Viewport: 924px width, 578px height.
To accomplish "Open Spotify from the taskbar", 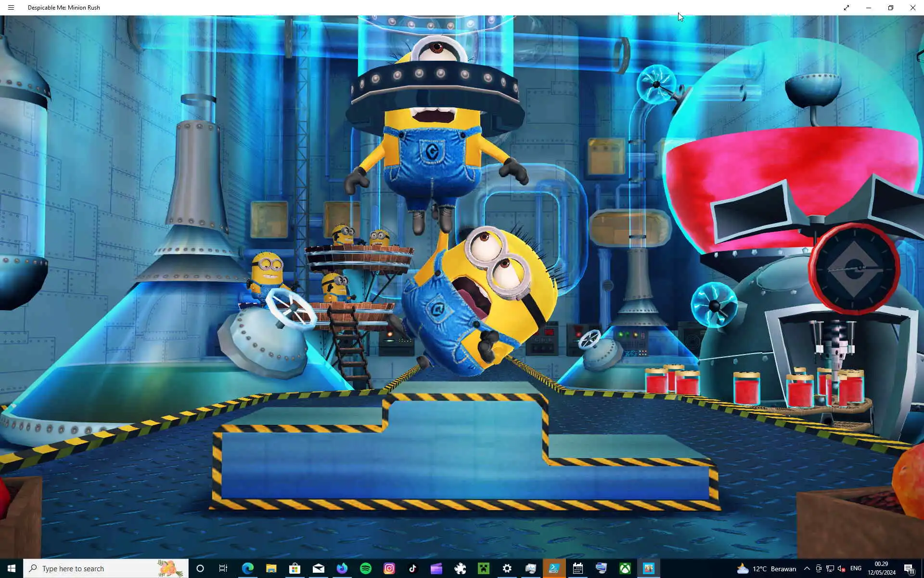I will (366, 568).
